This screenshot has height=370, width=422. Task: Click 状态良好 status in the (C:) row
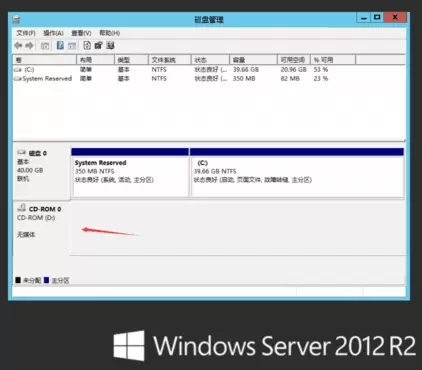point(211,70)
